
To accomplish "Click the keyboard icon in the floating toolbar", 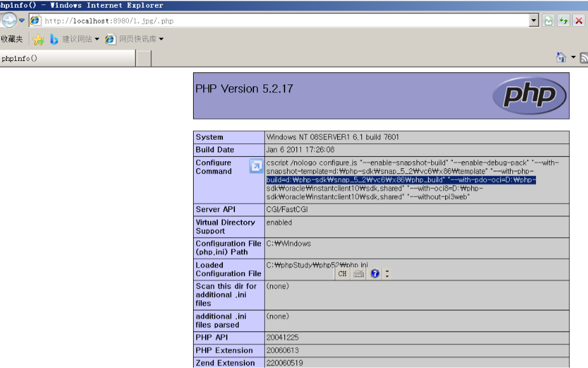I will (357, 273).
